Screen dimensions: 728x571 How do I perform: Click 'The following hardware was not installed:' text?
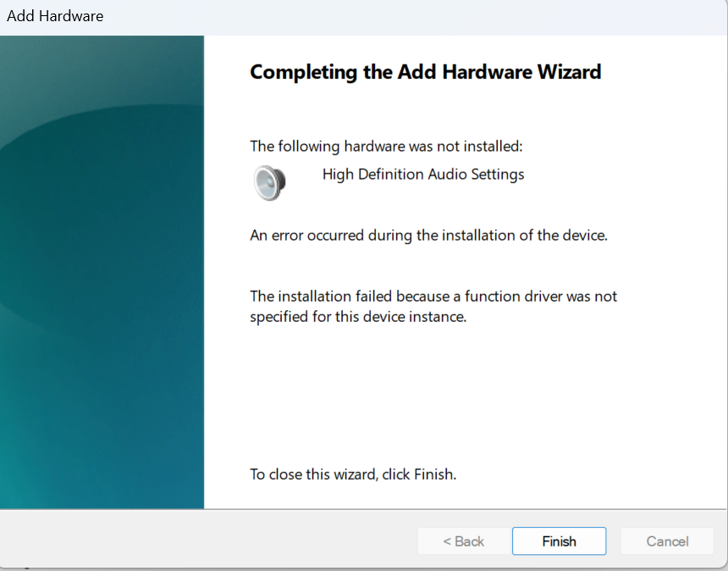pyautogui.click(x=386, y=147)
